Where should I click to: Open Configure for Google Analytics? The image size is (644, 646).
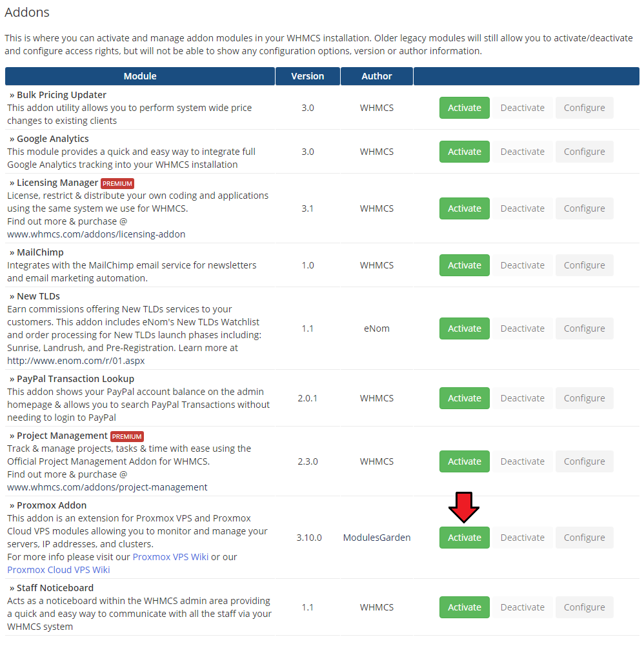pyautogui.click(x=584, y=152)
